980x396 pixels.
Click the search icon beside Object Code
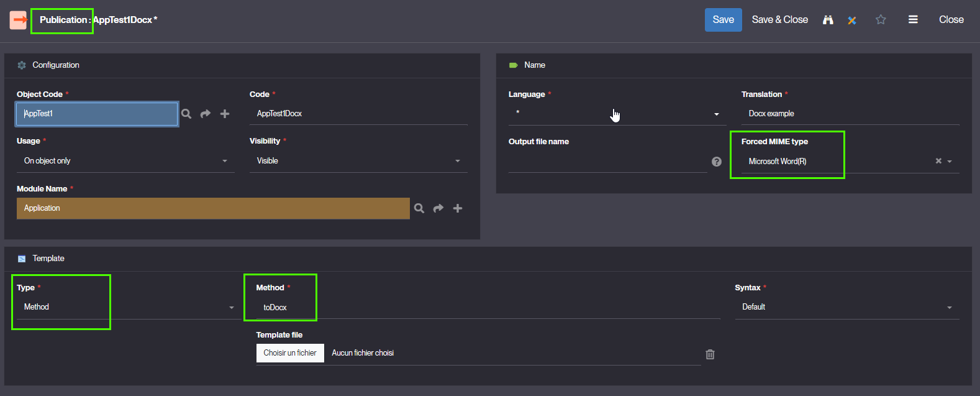pos(186,114)
